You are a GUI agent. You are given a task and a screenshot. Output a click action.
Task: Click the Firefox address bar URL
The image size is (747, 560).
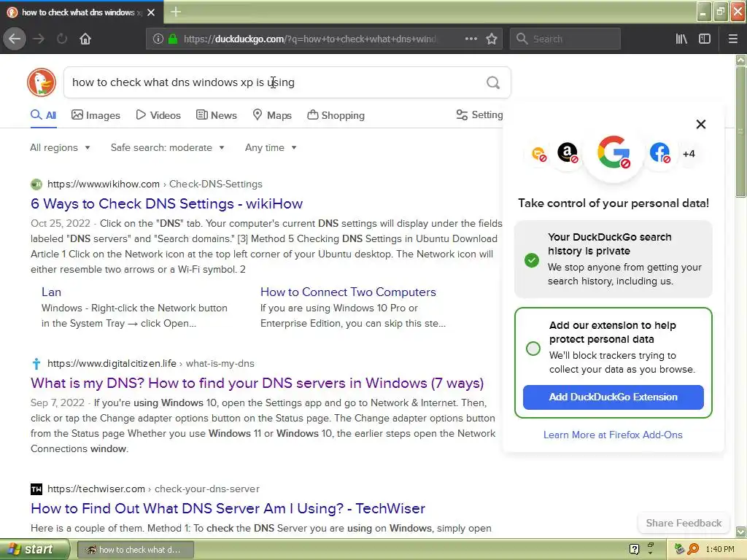[309, 39]
